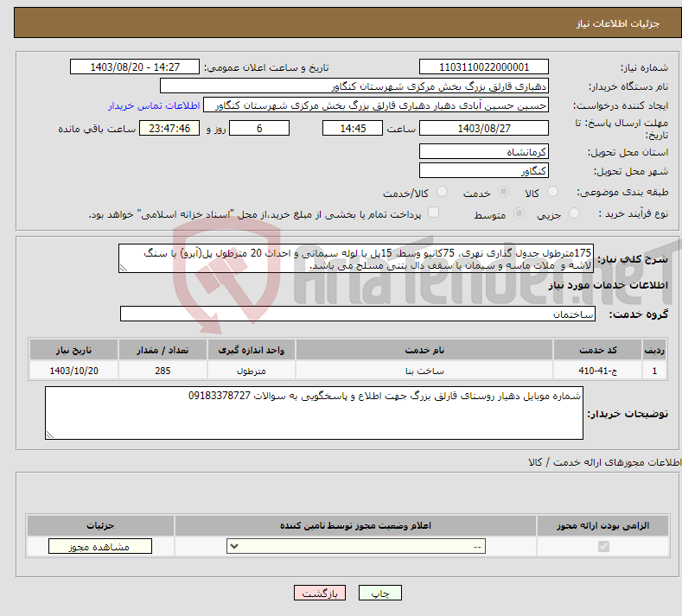Click the ساخت بنا service name cell

pyautogui.click(x=424, y=371)
